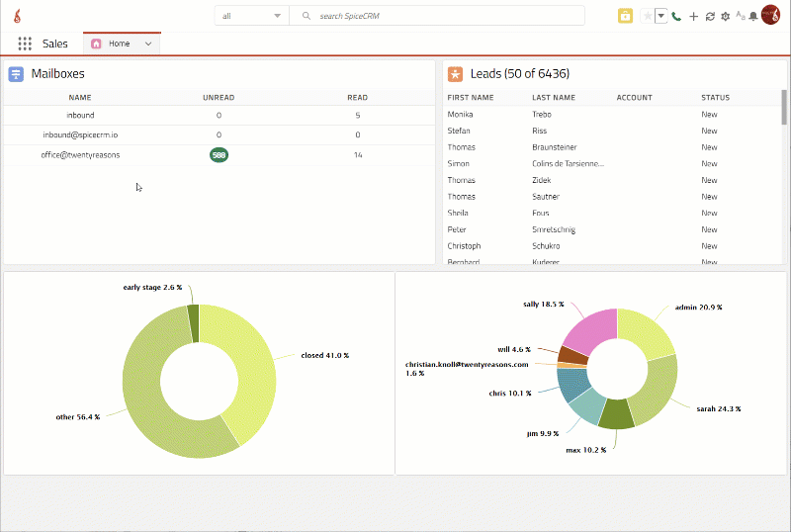Open lead with last name Zidek
The width and height of the screenshot is (791, 532).
point(612,180)
